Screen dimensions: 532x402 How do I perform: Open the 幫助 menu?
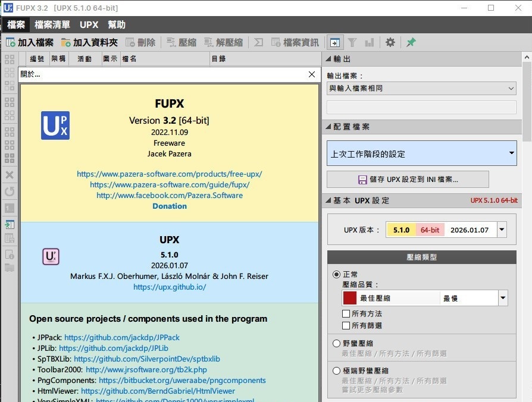tap(117, 24)
